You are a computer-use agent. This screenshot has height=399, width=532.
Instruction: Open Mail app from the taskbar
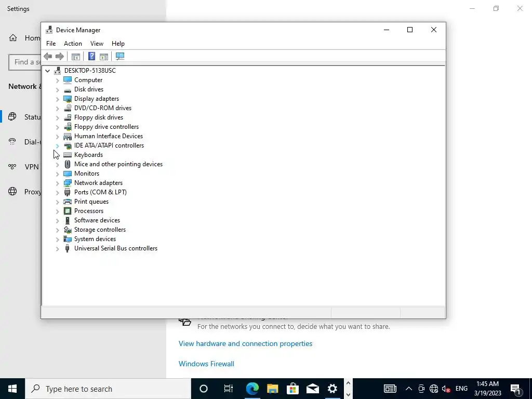coord(312,389)
